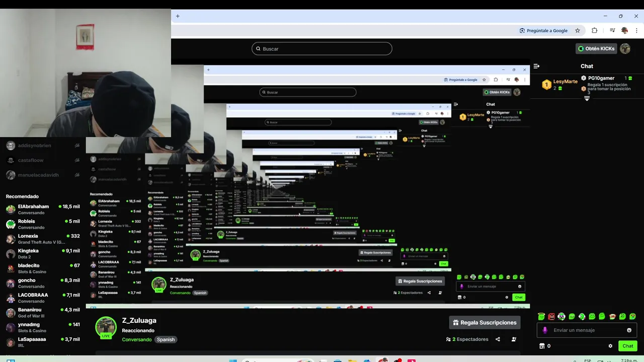Open recommended channel Lornexia
This screenshot has width=644, height=362.
pyautogui.click(x=43, y=239)
